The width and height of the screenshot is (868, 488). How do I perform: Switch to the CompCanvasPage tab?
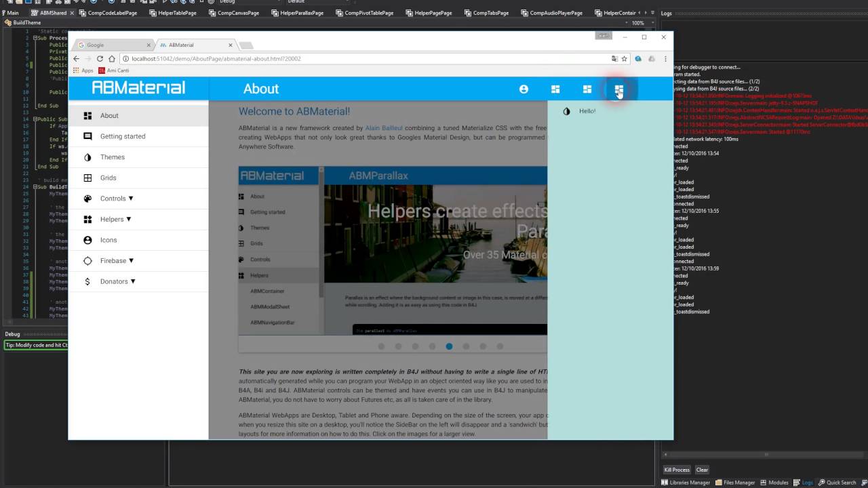(234, 13)
